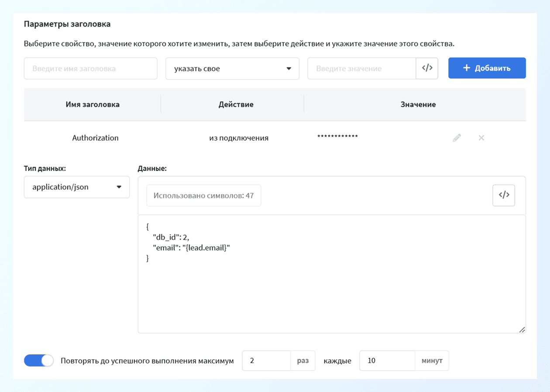Open the application/json data type dropdown
Viewport: 550px width, 392px height.
point(76,187)
